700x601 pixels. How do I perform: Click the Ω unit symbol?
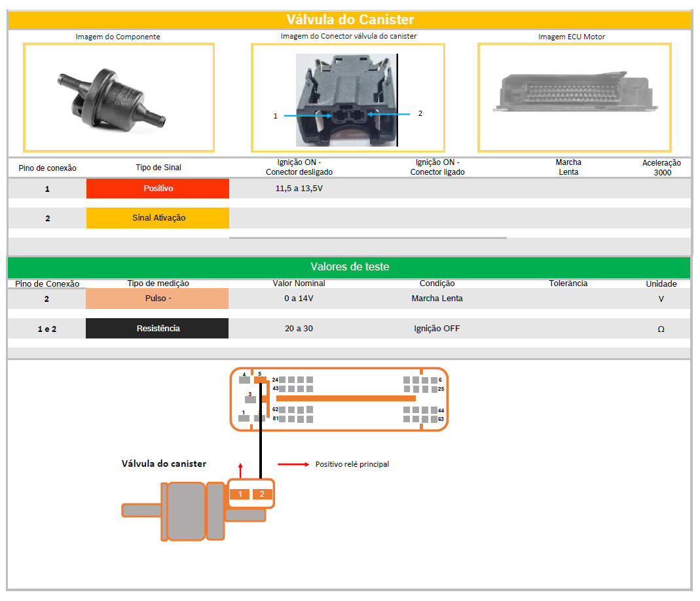661,329
